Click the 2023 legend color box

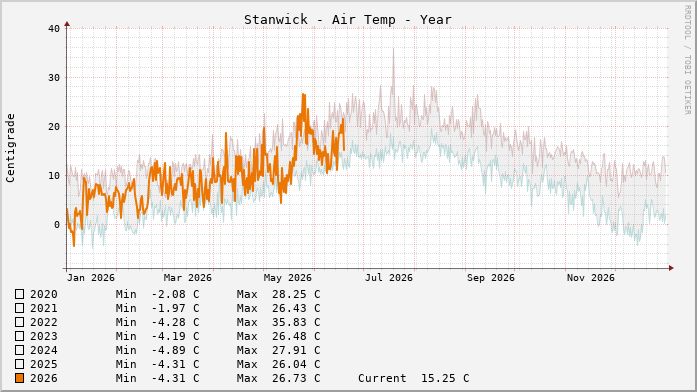coord(19,336)
